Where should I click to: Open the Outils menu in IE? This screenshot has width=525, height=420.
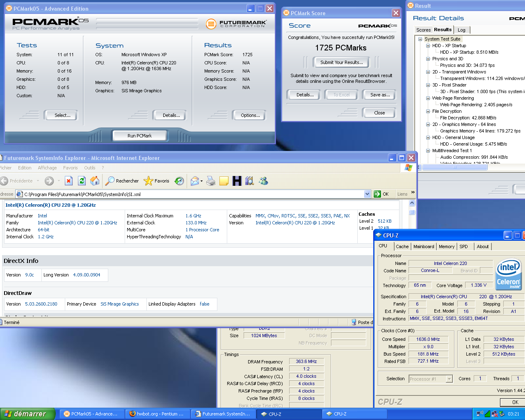[x=90, y=168]
